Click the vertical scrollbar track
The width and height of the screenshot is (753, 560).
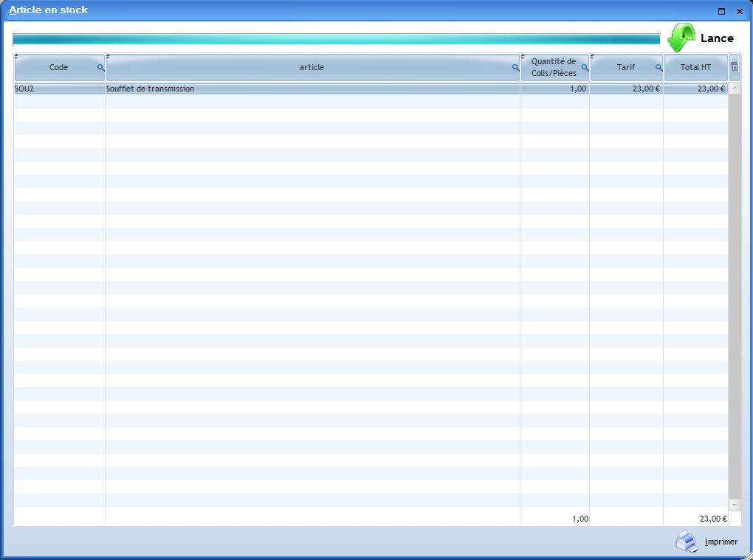coord(735,297)
